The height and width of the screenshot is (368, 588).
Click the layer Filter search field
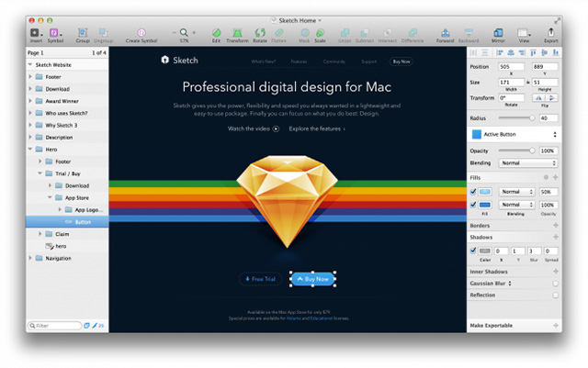pos(55,326)
